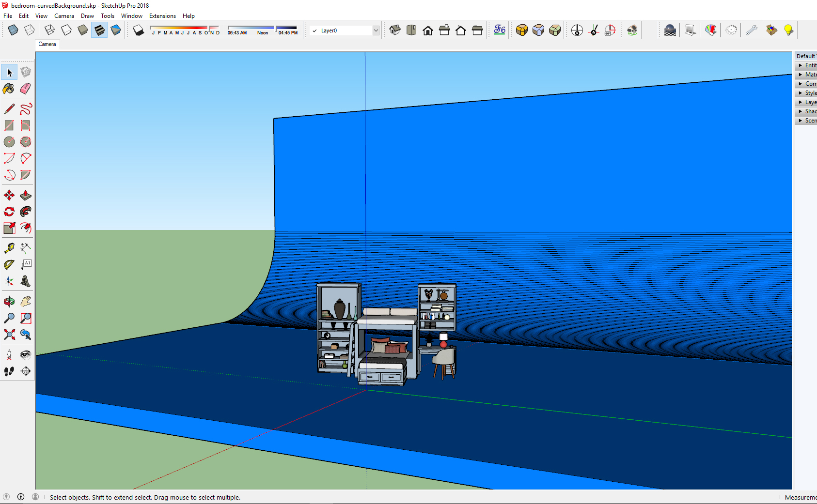Toggle X-Ray face style
Screen dimensions: 817x504
click(x=13, y=30)
